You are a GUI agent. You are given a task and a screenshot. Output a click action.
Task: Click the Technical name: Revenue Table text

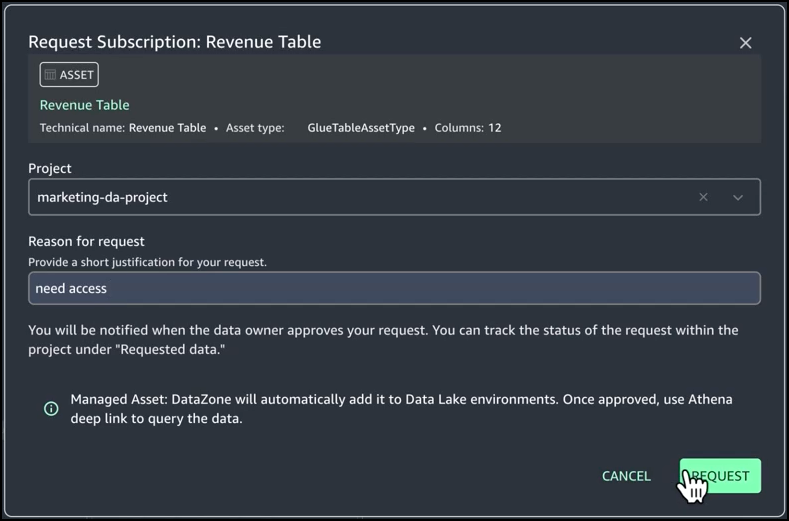[122, 128]
